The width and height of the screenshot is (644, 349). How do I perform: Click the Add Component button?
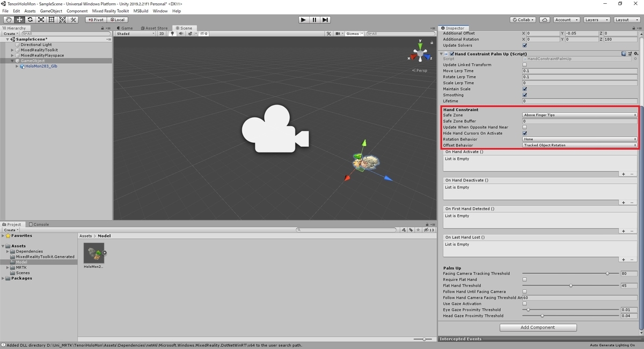coord(538,327)
